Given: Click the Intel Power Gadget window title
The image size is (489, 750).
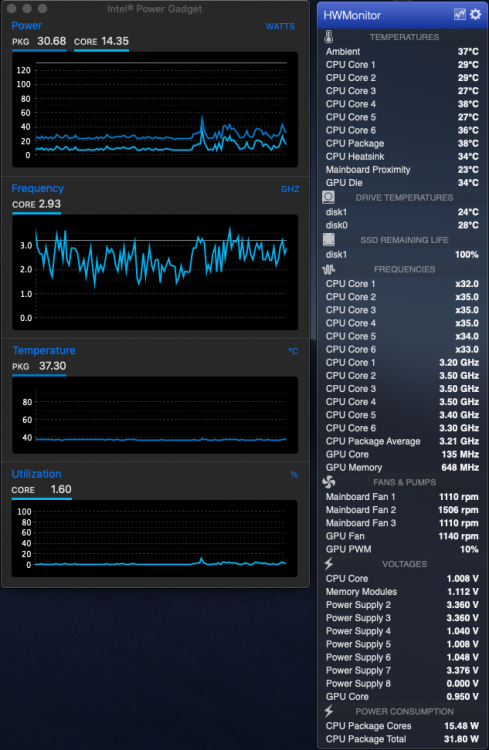Looking at the screenshot, I should pos(155,9).
